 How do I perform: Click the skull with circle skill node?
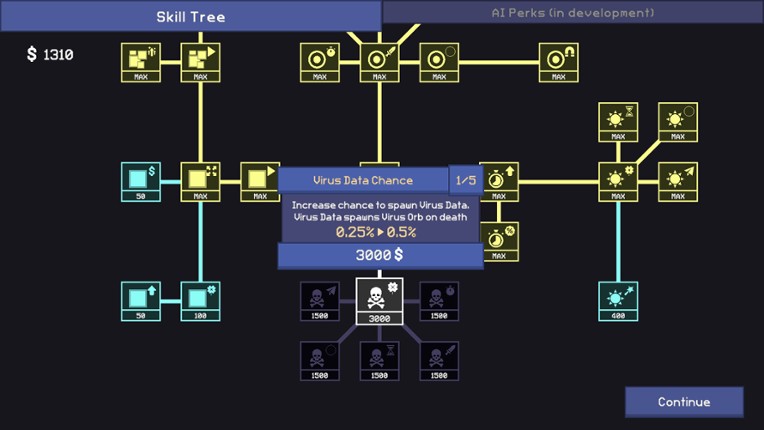[320, 360]
